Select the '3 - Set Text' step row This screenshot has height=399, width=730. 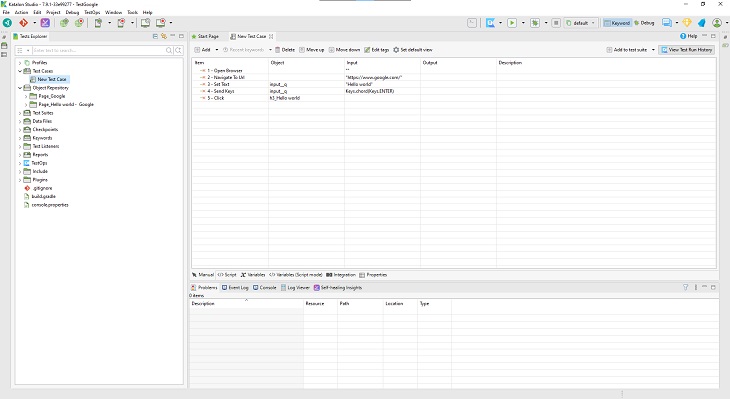click(454, 84)
